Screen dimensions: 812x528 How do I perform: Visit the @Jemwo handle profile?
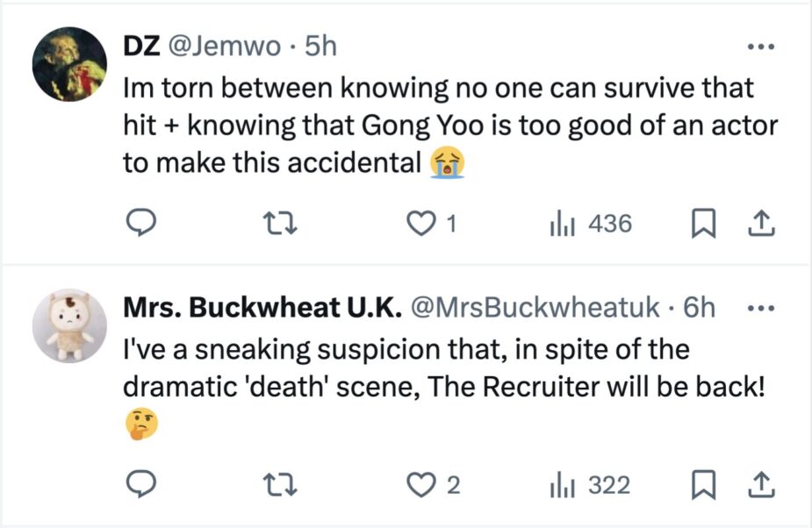(223, 46)
